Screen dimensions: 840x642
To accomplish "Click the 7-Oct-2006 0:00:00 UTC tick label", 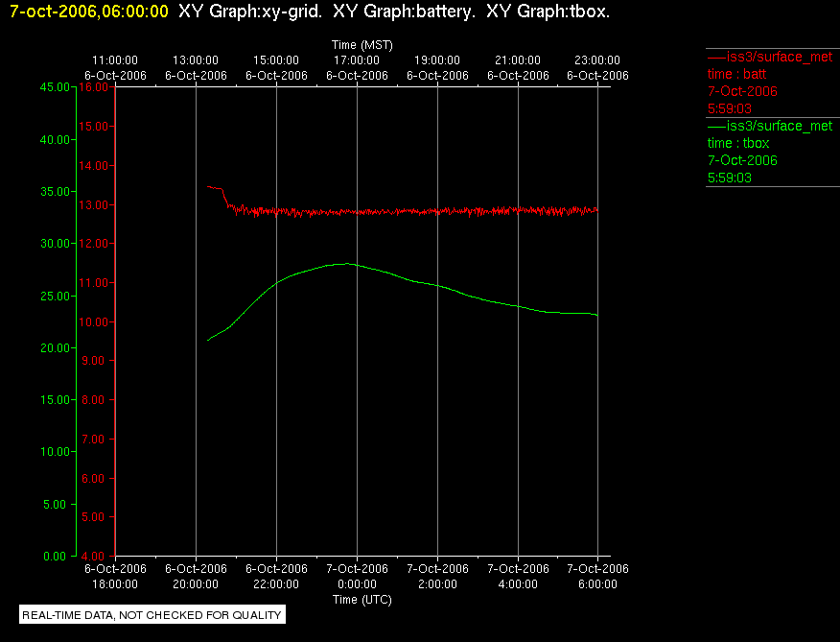I will 358,576.
